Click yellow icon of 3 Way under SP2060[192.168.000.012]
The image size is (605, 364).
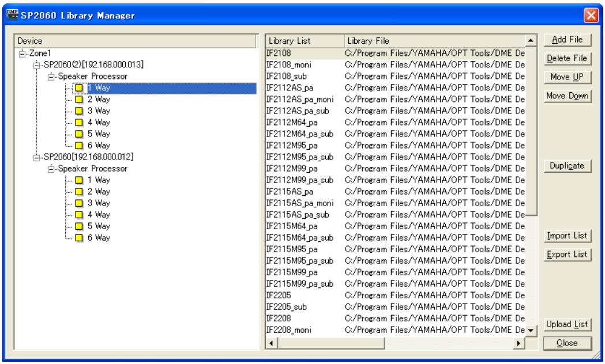pyautogui.click(x=79, y=203)
